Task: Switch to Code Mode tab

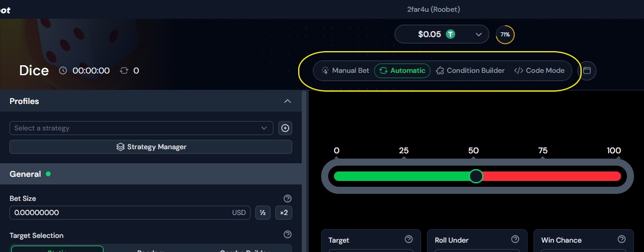Action: (x=539, y=70)
